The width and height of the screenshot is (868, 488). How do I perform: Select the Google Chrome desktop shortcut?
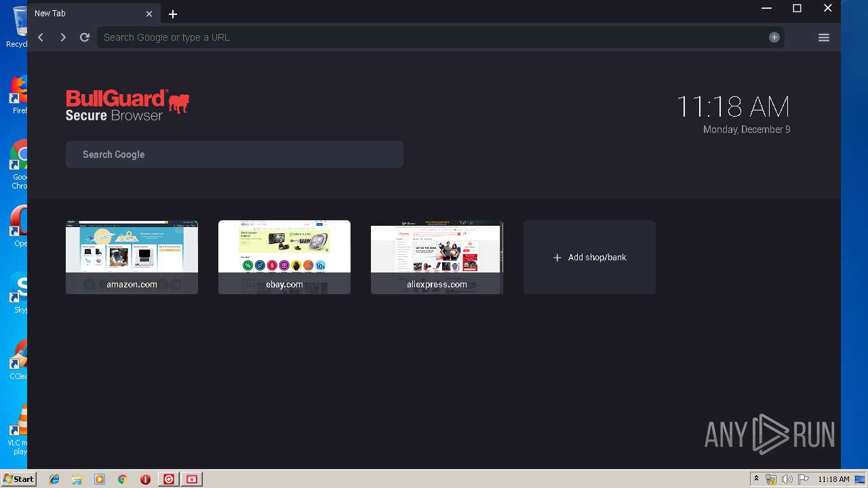[x=18, y=165]
